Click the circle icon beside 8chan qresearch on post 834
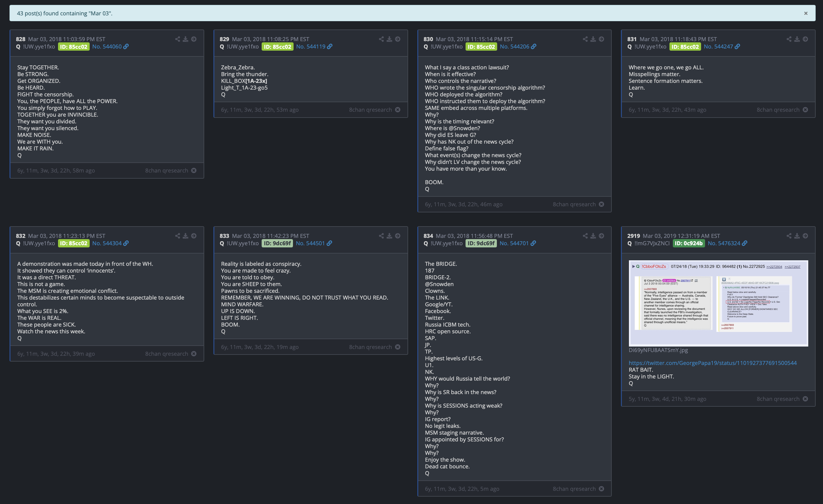 coord(601,489)
